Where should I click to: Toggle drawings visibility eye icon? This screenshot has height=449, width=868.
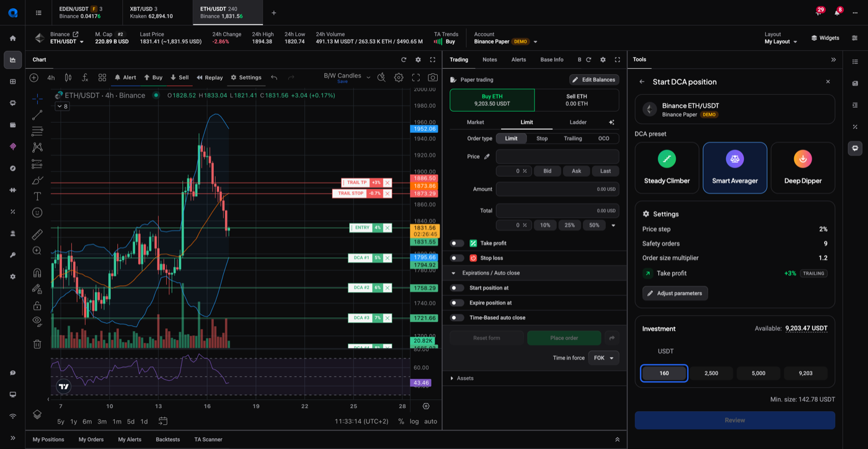[x=37, y=321]
